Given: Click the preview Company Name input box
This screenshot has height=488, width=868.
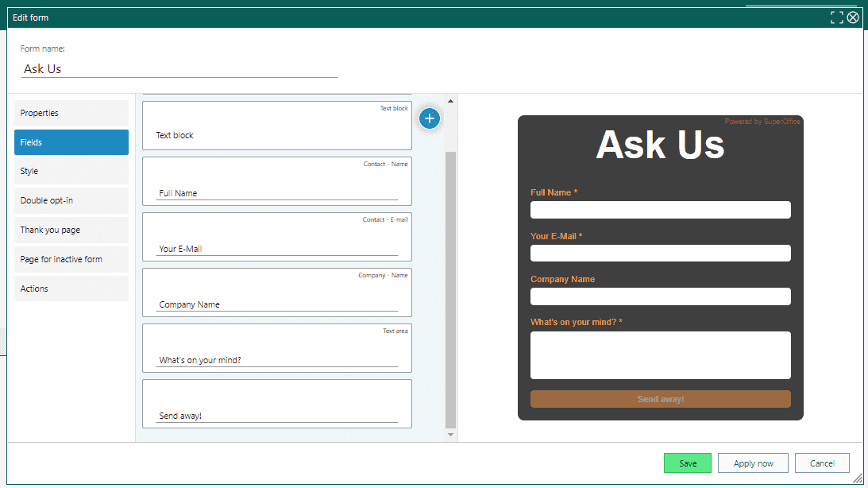Looking at the screenshot, I should [661, 296].
